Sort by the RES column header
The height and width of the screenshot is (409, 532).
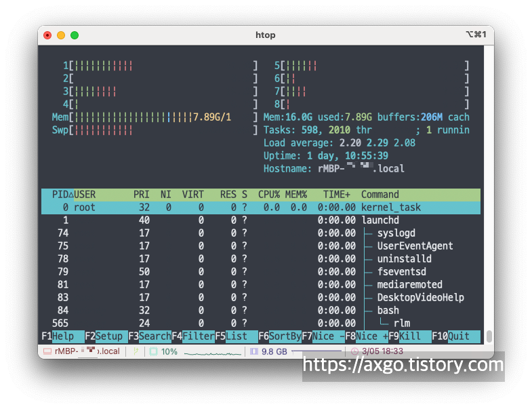(228, 195)
